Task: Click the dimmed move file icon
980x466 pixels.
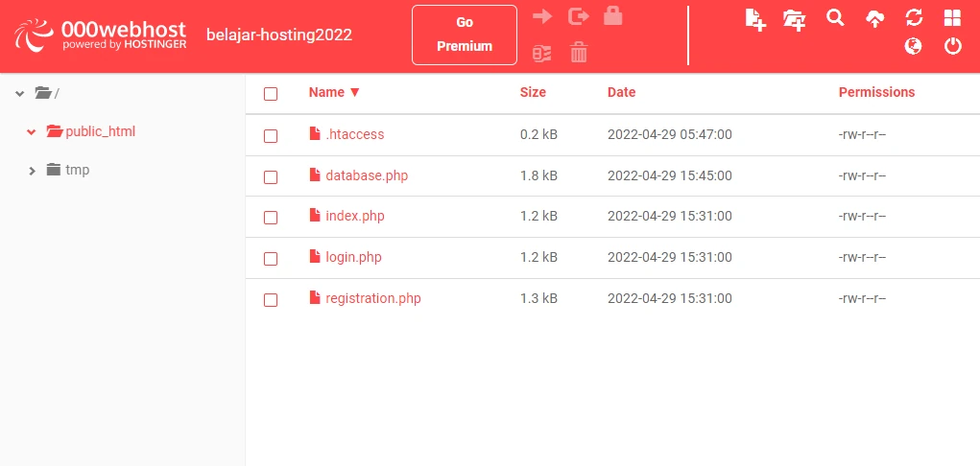Action: tap(579, 17)
